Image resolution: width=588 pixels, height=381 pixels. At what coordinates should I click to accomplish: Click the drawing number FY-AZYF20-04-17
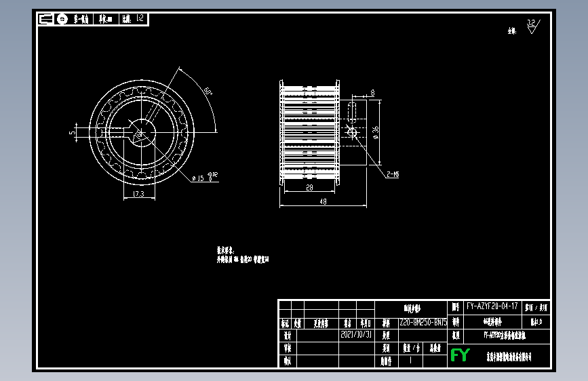(492, 306)
